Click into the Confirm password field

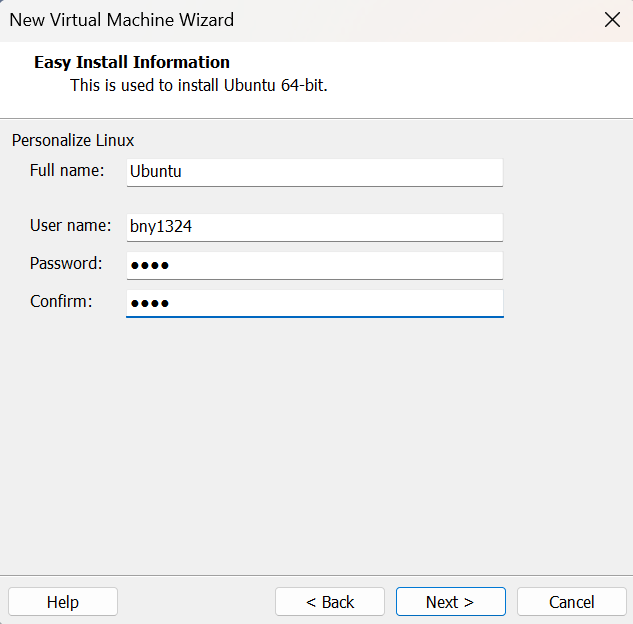click(314, 303)
